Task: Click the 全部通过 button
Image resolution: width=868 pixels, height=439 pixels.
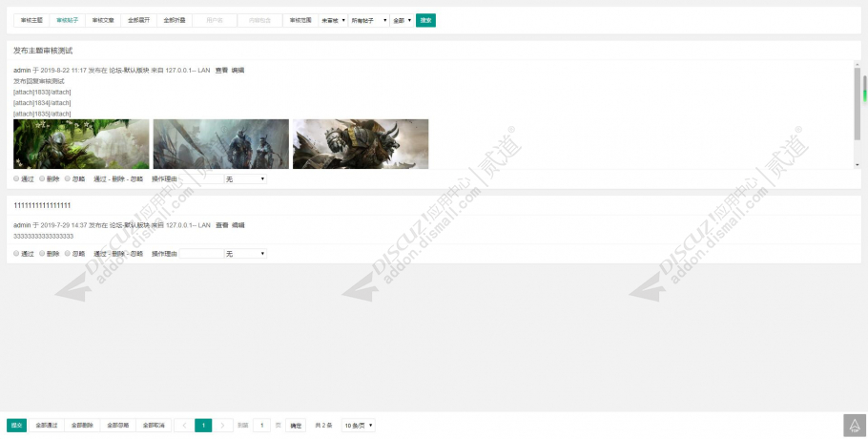Action: 47,425
